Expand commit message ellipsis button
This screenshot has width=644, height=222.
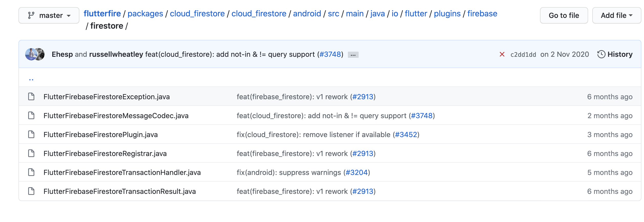[x=353, y=55]
